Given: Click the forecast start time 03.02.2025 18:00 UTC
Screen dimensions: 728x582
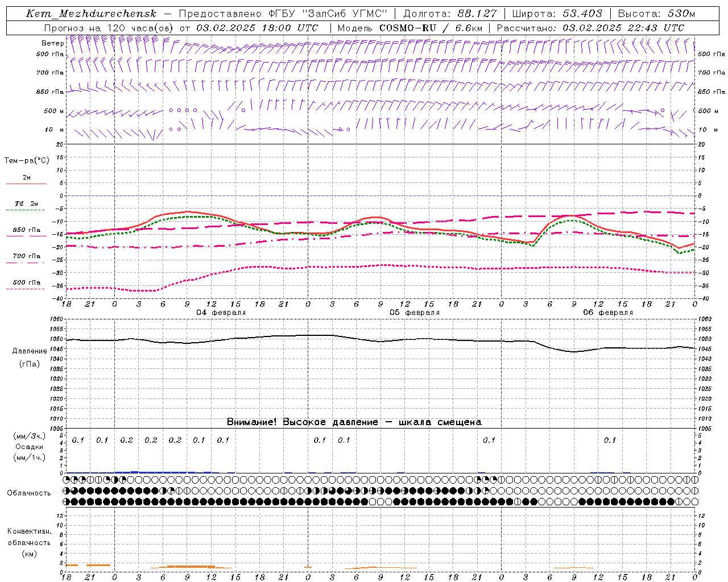Looking at the screenshot, I should coord(257,28).
